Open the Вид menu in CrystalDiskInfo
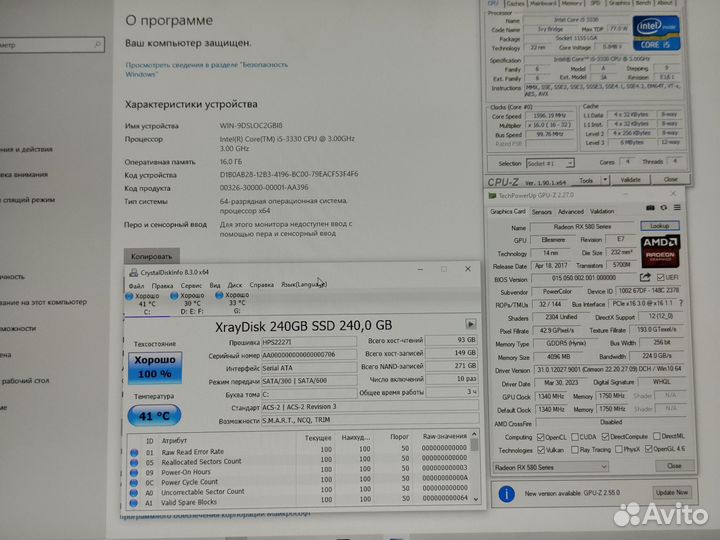The image size is (720, 540). click(215, 285)
